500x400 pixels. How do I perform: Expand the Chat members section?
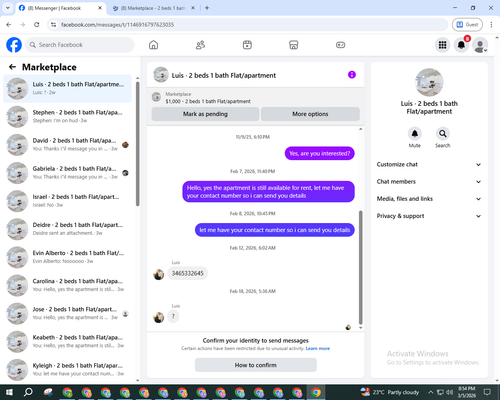point(429,182)
